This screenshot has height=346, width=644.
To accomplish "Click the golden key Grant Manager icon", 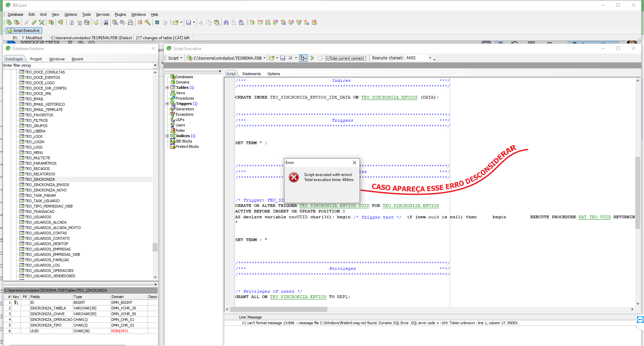I will coord(148,22).
